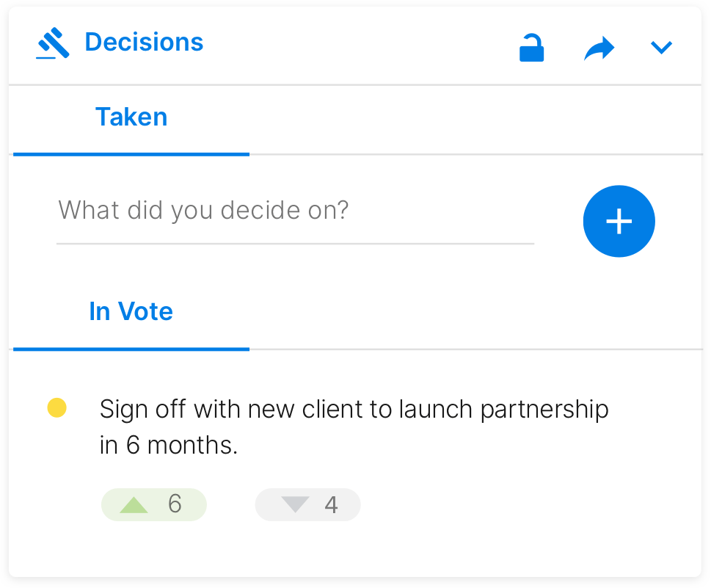Click the green upvote pill background
The image size is (711, 588).
point(154,504)
